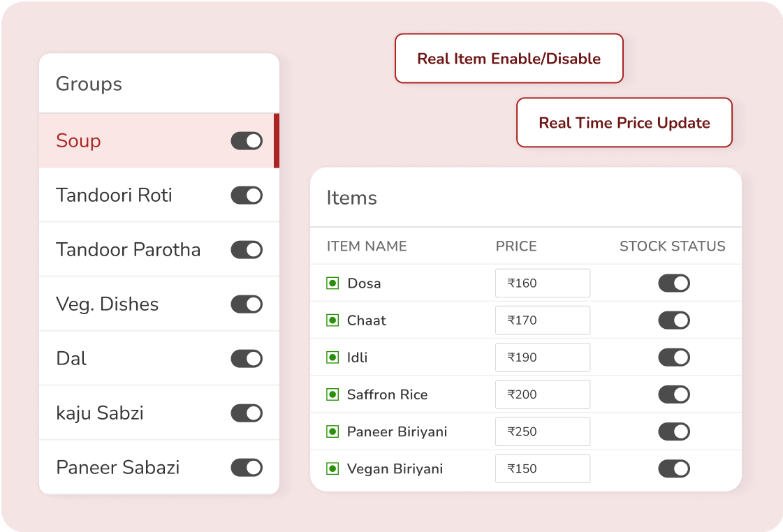
Task: Edit the Paneer Biriyani price field
Action: point(542,431)
